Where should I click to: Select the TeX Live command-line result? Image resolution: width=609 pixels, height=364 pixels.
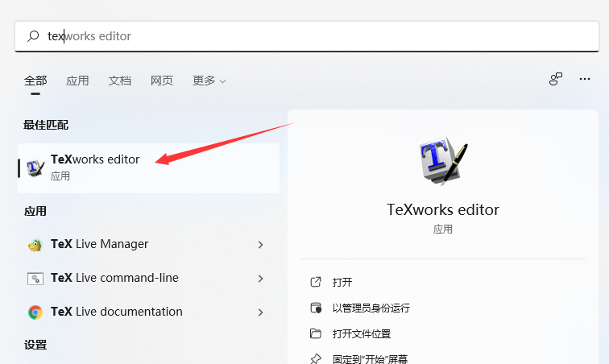(148, 278)
